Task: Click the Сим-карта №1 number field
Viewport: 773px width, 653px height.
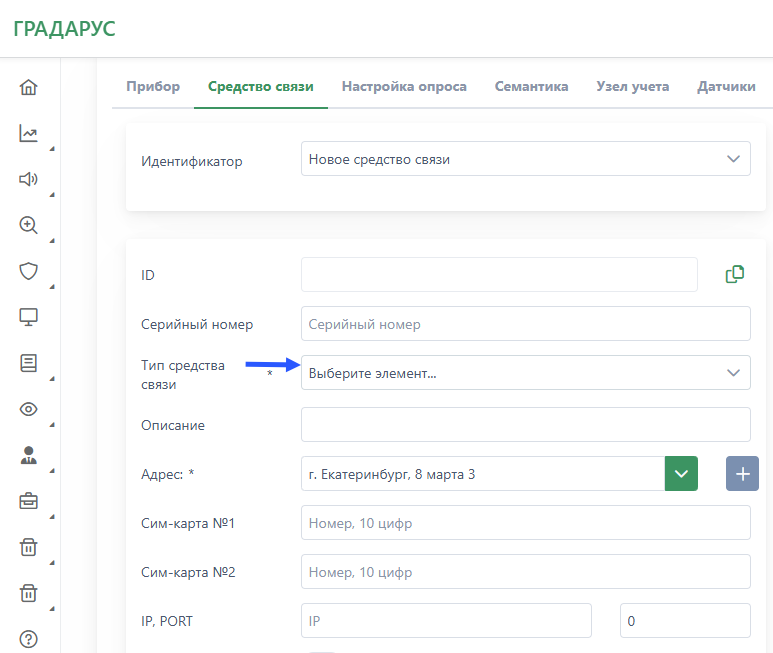Action: pos(525,523)
